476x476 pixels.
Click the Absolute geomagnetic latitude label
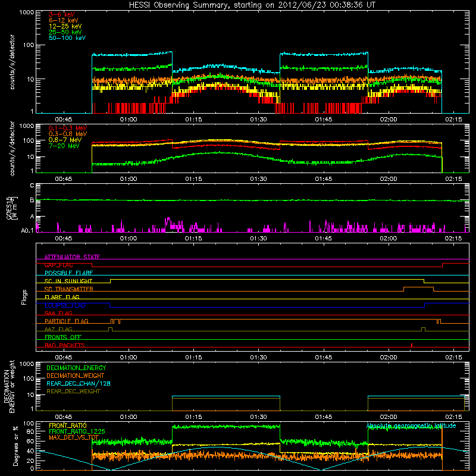click(411, 425)
